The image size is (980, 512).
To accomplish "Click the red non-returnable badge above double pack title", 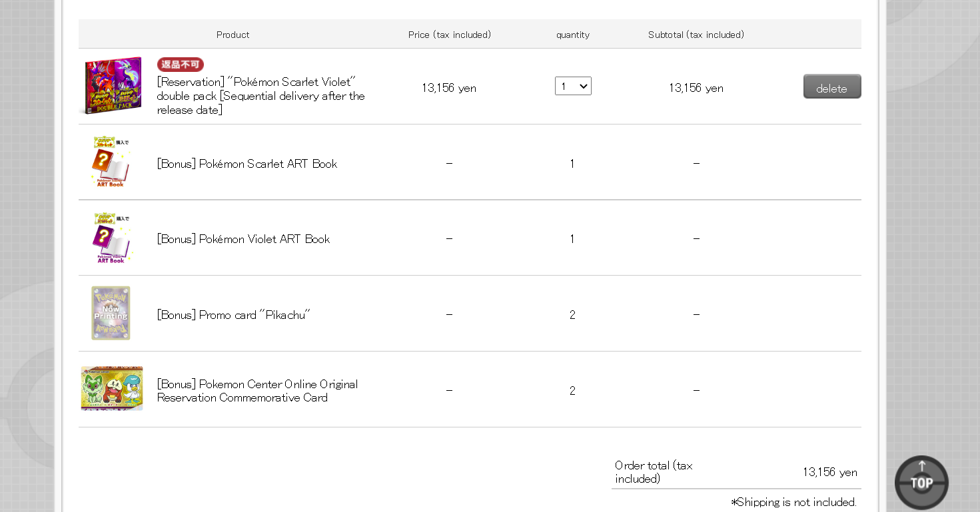I will pos(181,65).
